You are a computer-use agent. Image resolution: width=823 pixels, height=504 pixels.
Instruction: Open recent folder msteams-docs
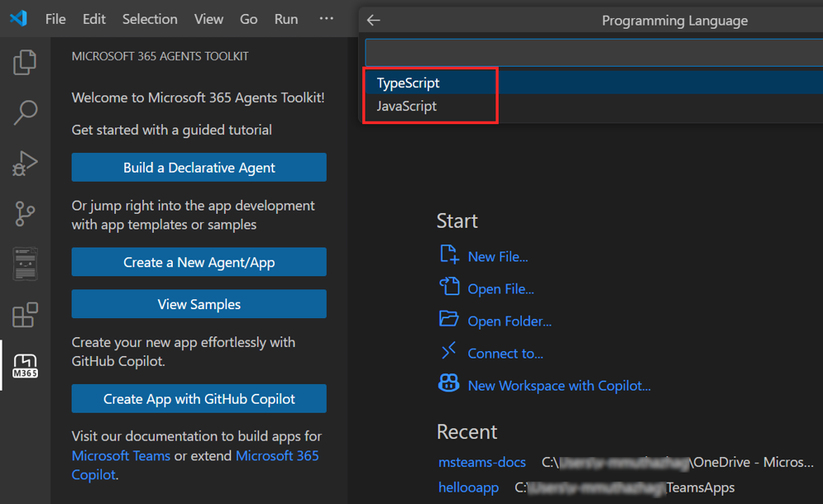point(481,462)
